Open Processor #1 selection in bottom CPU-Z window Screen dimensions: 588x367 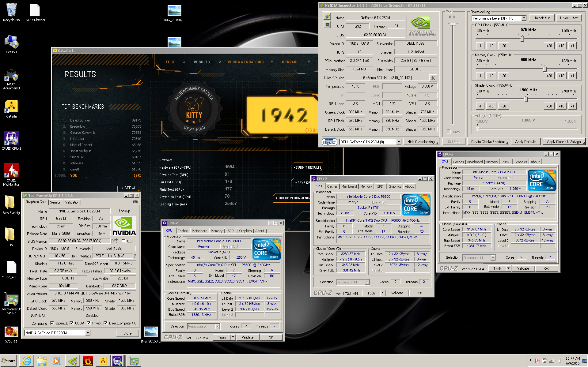[x=203, y=327]
